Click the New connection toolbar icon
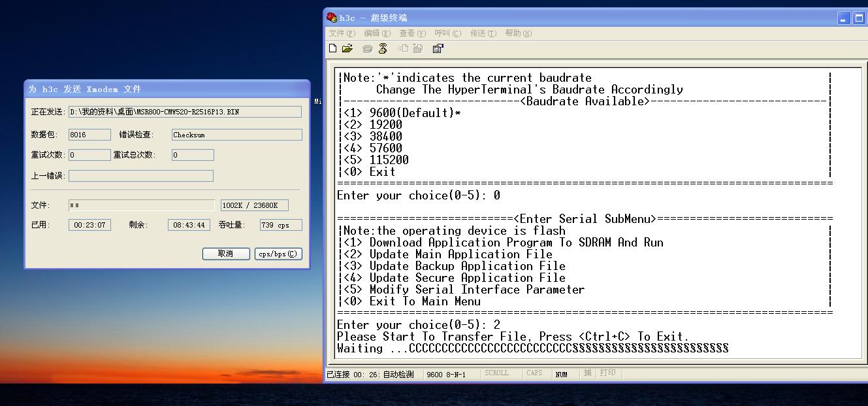This screenshot has width=868, height=406. (333, 48)
